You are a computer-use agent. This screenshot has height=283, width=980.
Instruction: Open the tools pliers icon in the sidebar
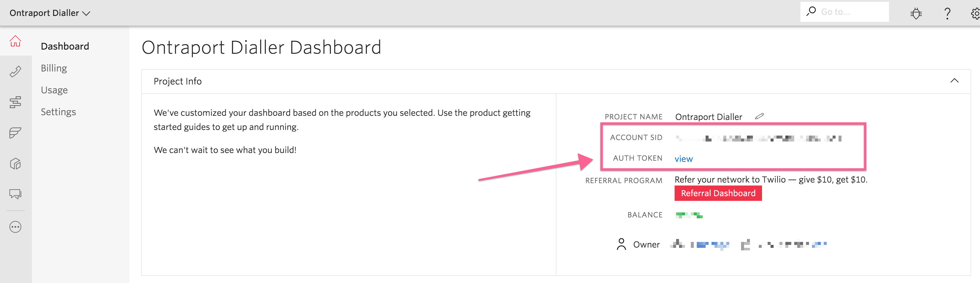coord(16,71)
